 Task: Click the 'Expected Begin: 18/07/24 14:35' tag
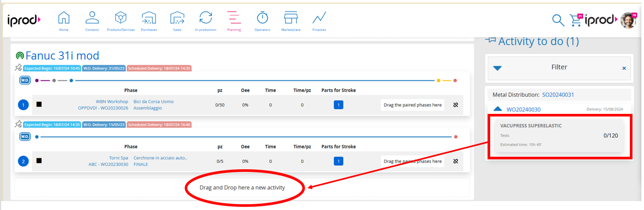pos(52,125)
